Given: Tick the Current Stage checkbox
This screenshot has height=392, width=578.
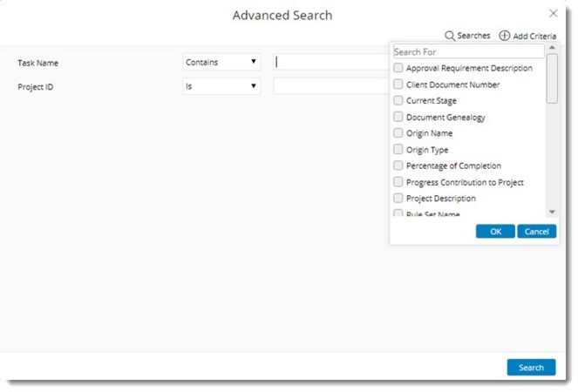Looking at the screenshot, I should click(398, 101).
